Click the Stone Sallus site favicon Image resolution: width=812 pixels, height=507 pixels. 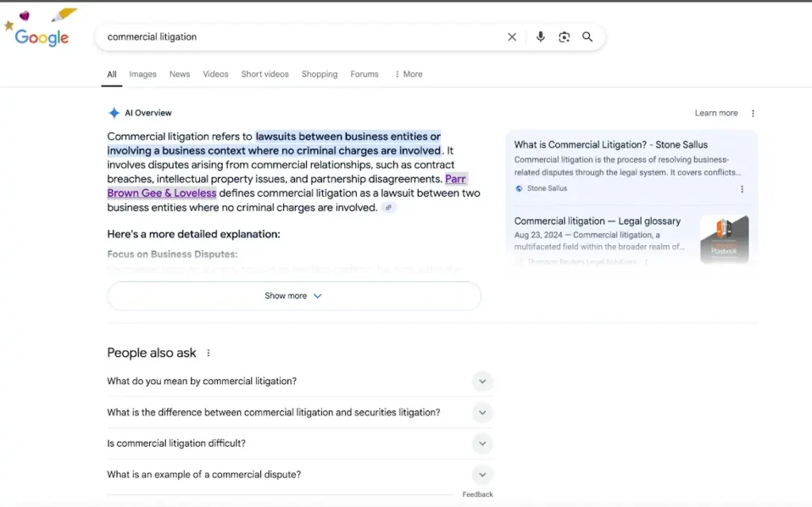click(519, 189)
